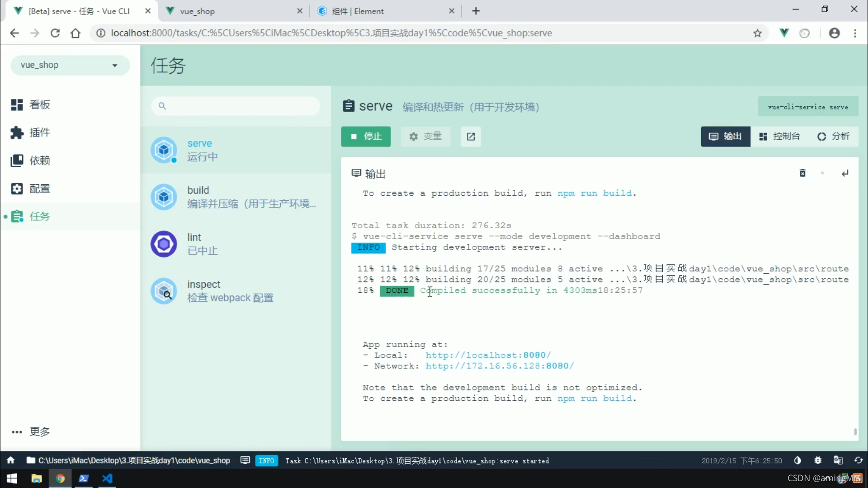Open the Vue devtools extension icon

(x=784, y=33)
